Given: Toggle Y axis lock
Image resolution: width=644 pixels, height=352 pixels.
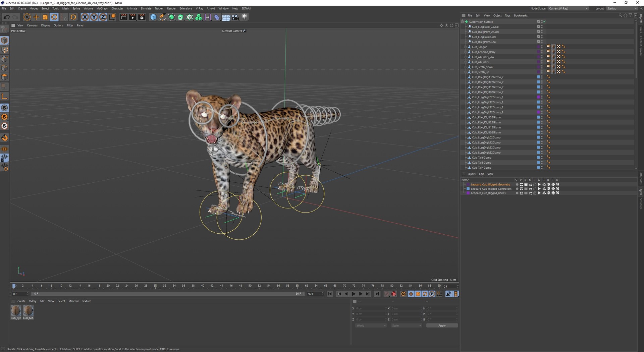Looking at the screenshot, I should coord(94,17).
